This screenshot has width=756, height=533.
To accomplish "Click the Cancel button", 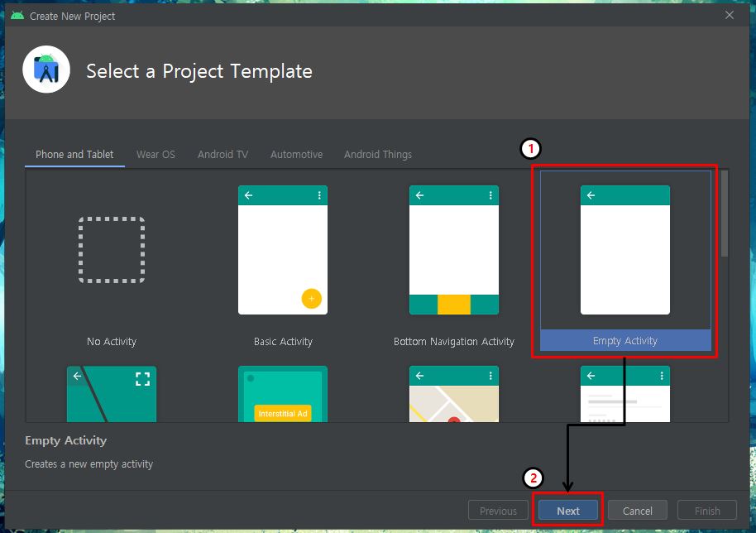I will (x=638, y=511).
